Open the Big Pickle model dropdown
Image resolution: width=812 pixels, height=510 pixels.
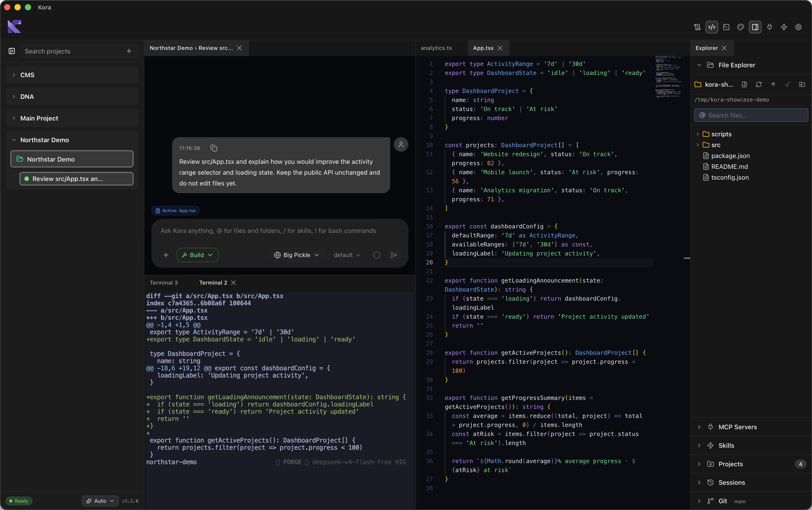point(297,255)
